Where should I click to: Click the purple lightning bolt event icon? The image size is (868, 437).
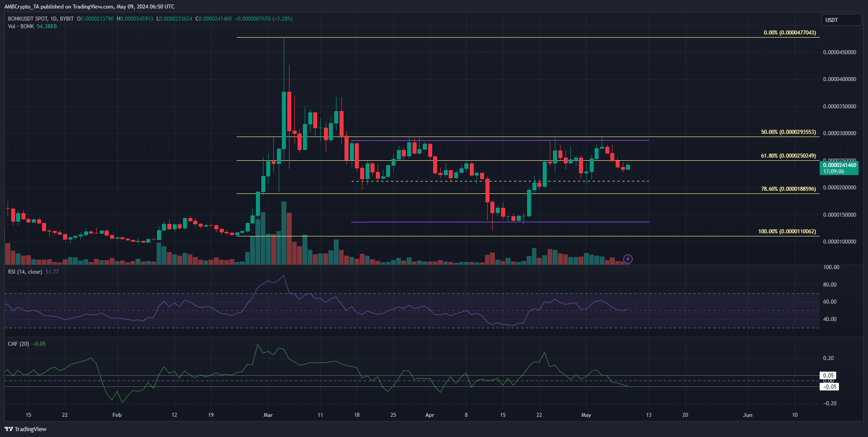tap(628, 259)
